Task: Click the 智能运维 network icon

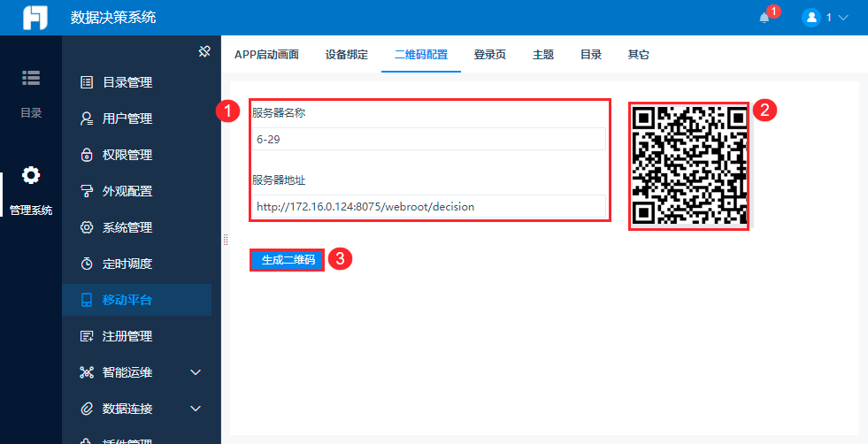Action: pyautogui.click(x=87, y=372)
